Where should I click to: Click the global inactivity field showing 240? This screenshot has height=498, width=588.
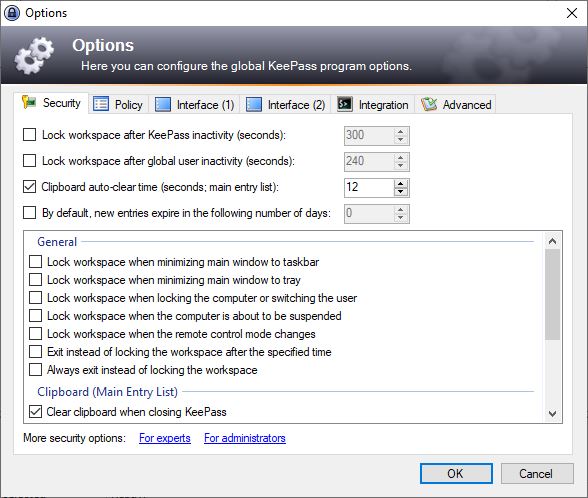[x=369, y=162]
